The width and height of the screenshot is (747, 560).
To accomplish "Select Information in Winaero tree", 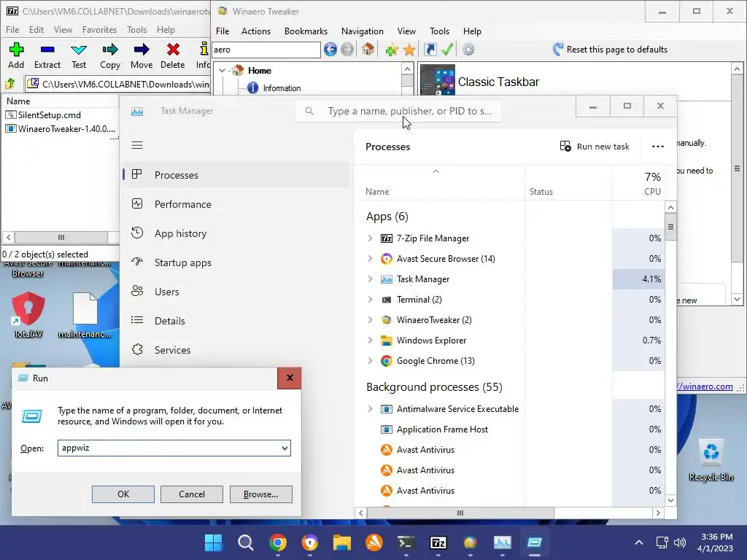I will click(282, 88).
